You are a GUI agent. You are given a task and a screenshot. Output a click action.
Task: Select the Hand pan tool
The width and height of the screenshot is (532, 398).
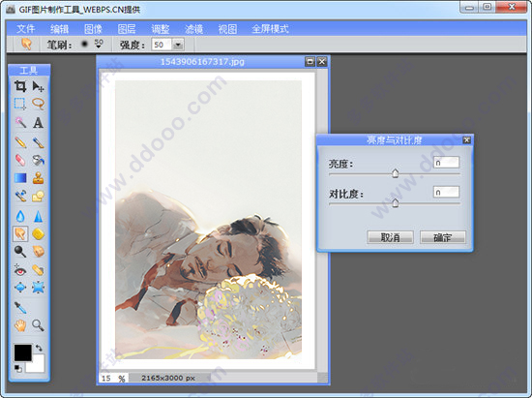(x=20, y=325)
